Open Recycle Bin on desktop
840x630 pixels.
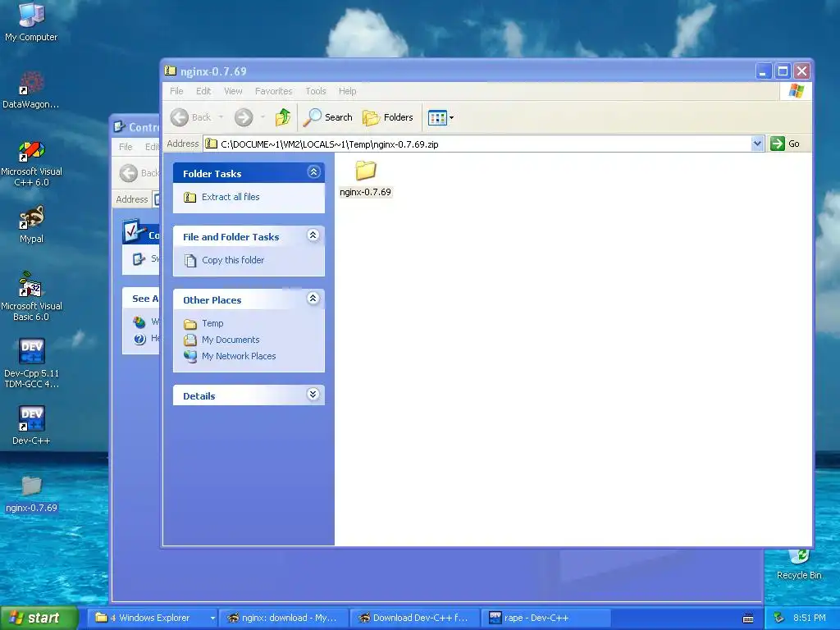(x=799, y=564)
